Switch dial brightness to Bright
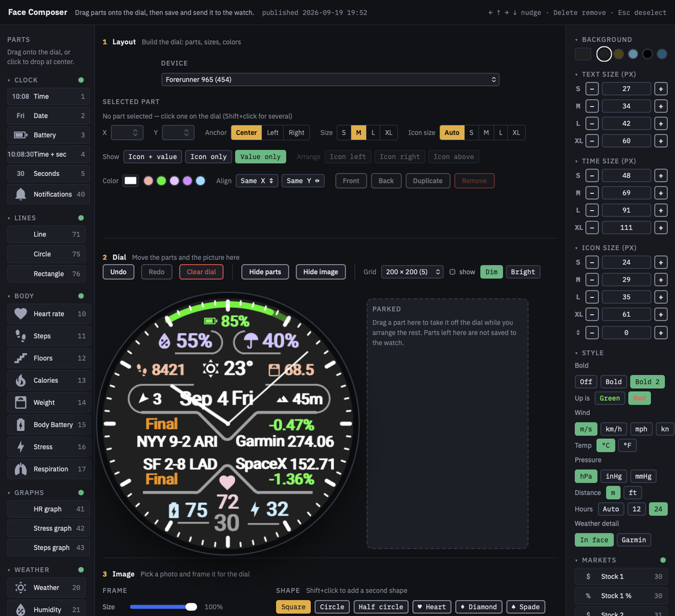675x616 pixels. click(x=523, y=272)
